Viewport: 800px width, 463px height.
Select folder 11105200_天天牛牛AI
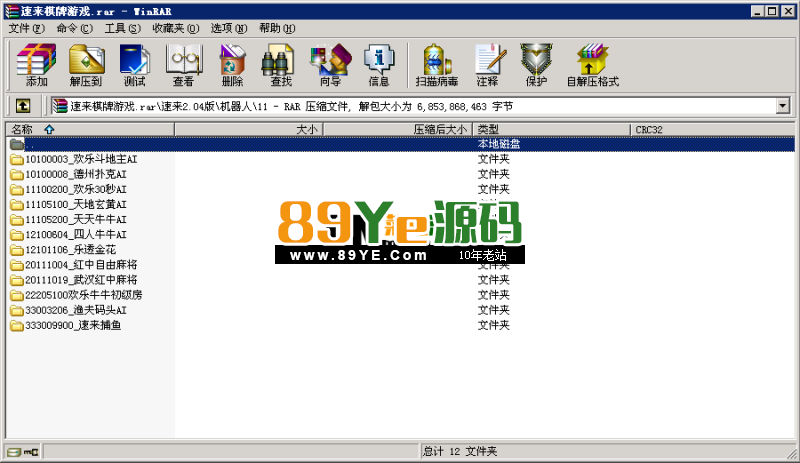click(x=68, y=220)
